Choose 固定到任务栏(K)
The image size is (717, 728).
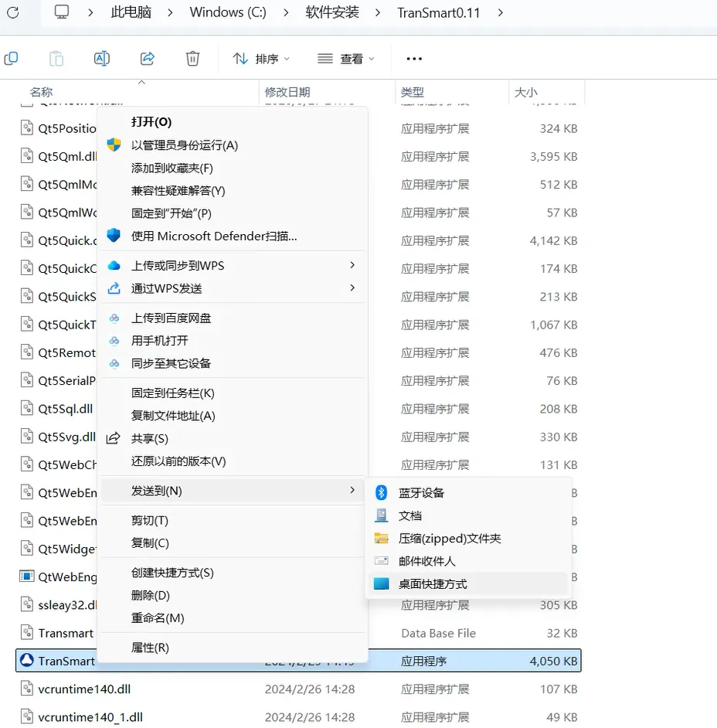(x=233, y=393)
